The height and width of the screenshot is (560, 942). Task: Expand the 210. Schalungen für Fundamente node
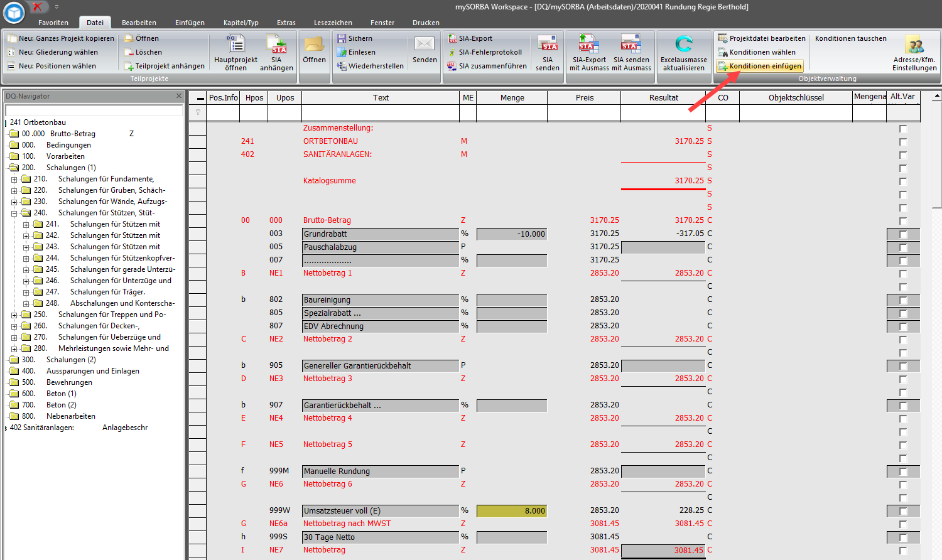14,180
